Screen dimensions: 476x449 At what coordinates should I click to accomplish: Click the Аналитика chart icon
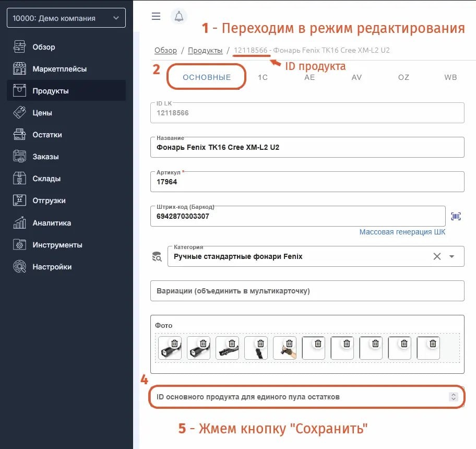pos(19,222)
